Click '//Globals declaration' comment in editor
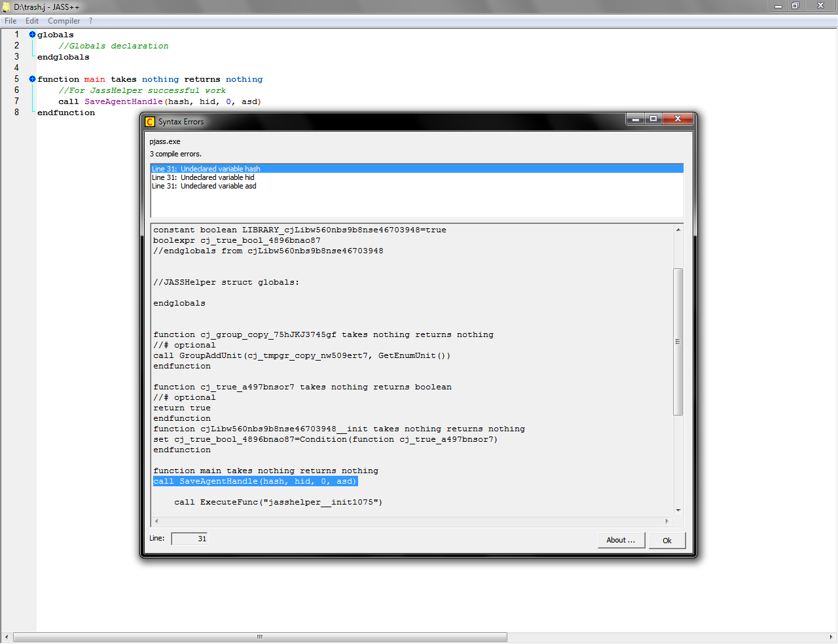This screenshot has width=838, height=644. point(113,46)
